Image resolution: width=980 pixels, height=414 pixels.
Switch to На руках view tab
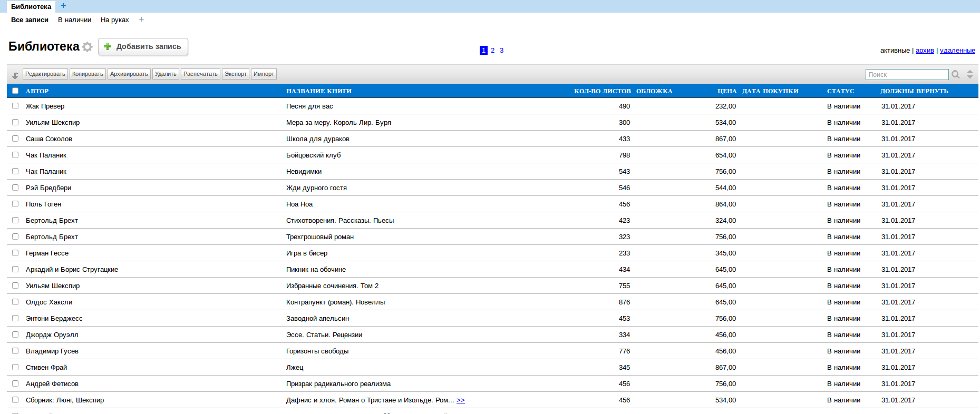point(114,20)
